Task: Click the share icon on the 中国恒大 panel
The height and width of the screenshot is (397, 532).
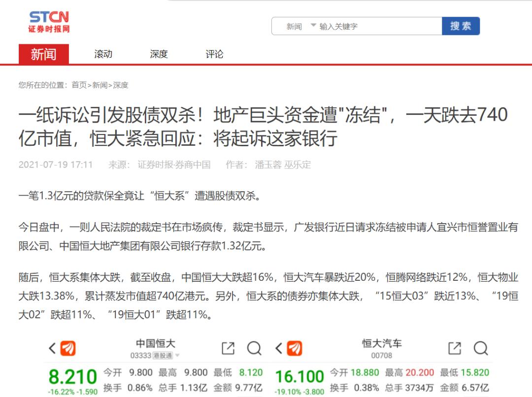Action: pos(228,348)
